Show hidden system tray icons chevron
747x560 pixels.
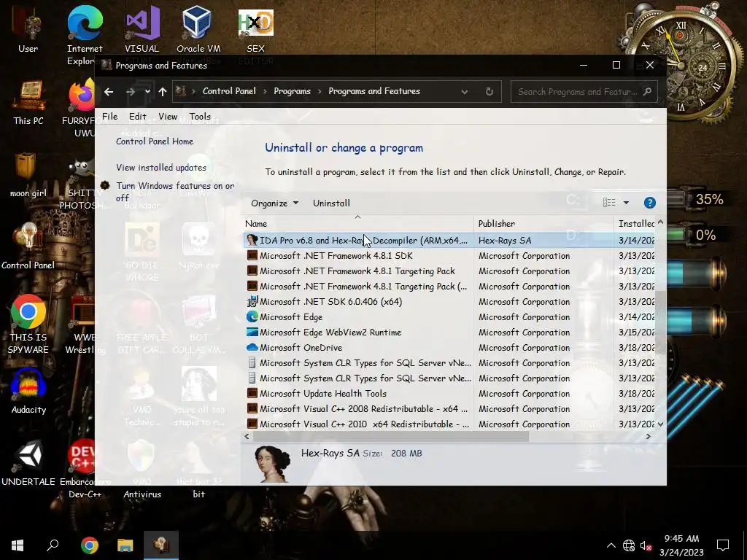(x=611, y=545)
